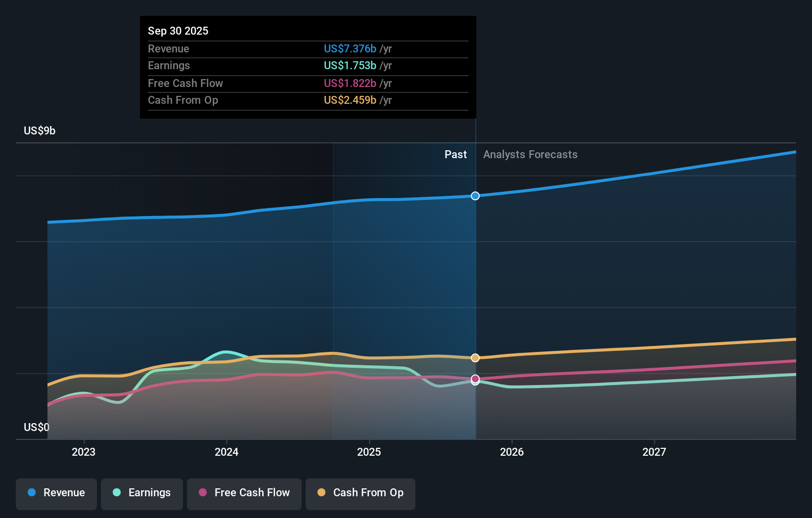Switch to the Past section of the chart

[455, 154]
